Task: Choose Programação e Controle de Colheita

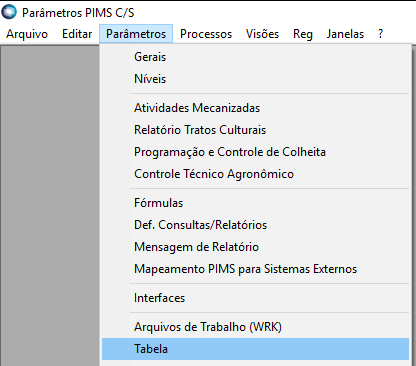Action: tap(255, 152)
